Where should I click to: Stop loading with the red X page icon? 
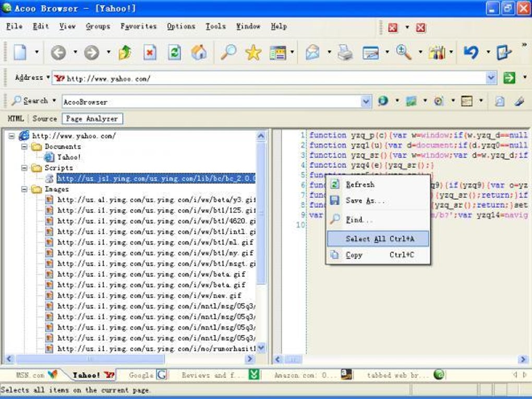coord(150,53)
